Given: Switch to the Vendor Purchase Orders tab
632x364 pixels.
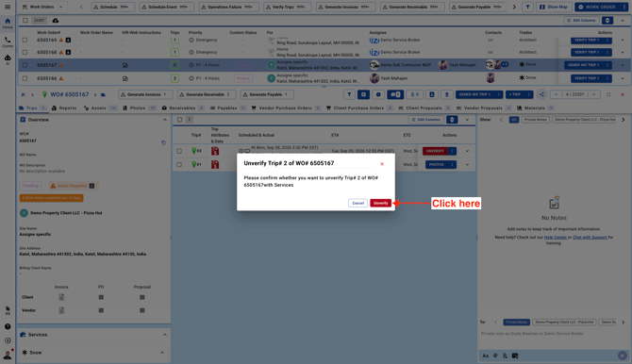Looking at the screenshot, I should pos(286,108).
